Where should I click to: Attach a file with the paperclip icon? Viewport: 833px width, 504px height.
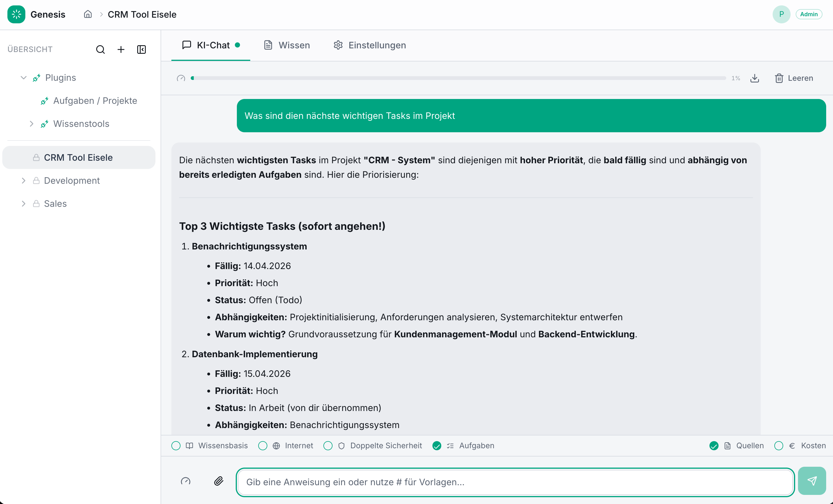click(218, 482)
